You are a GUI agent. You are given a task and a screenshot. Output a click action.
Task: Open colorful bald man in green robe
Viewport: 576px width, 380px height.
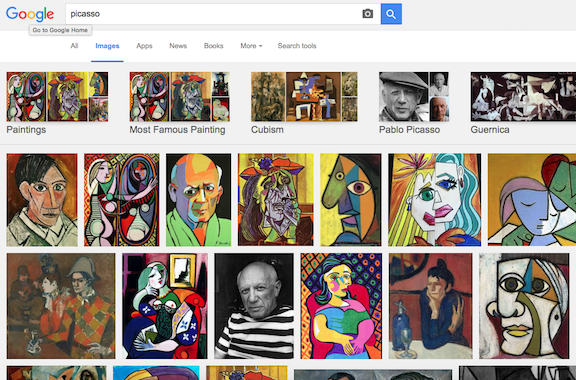tap(199, 200)
